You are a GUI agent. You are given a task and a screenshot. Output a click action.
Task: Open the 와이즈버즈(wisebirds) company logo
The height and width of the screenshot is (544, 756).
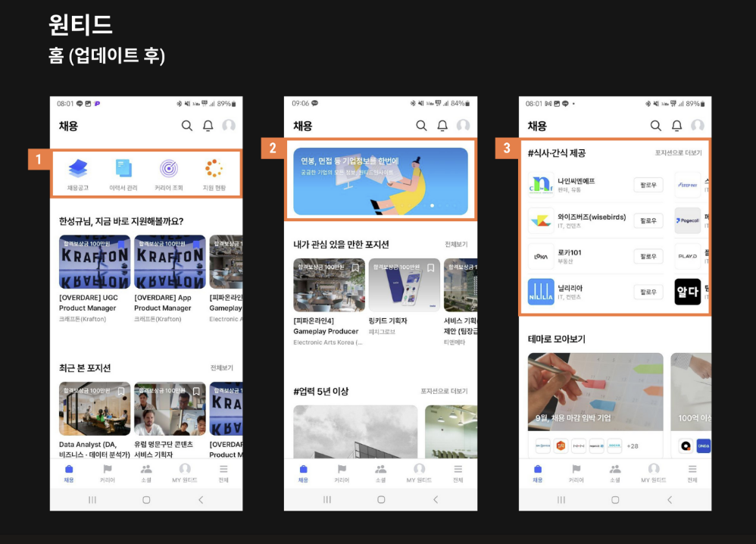[541, 220]
